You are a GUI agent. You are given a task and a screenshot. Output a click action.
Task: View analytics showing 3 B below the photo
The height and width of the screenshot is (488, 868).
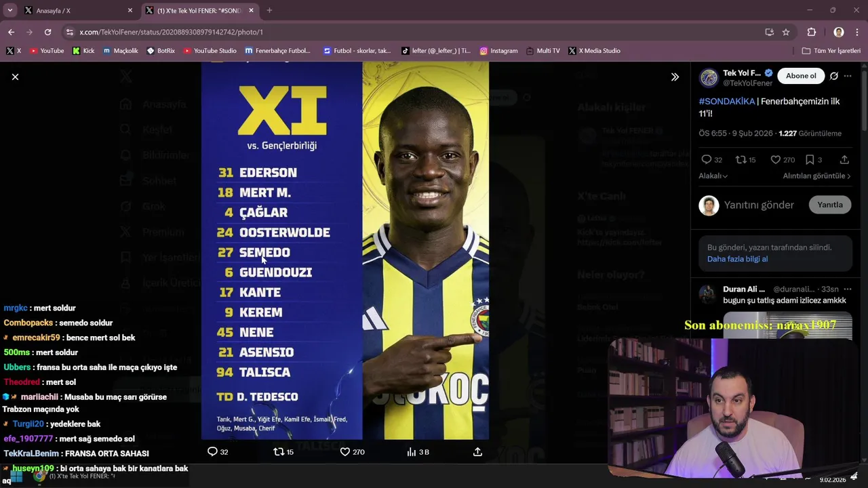[x=418, y=451]
